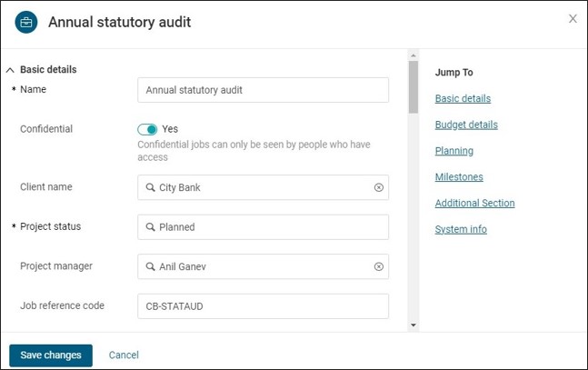Jump to System info section
The image size is (588, 370).
pos(461,229)
